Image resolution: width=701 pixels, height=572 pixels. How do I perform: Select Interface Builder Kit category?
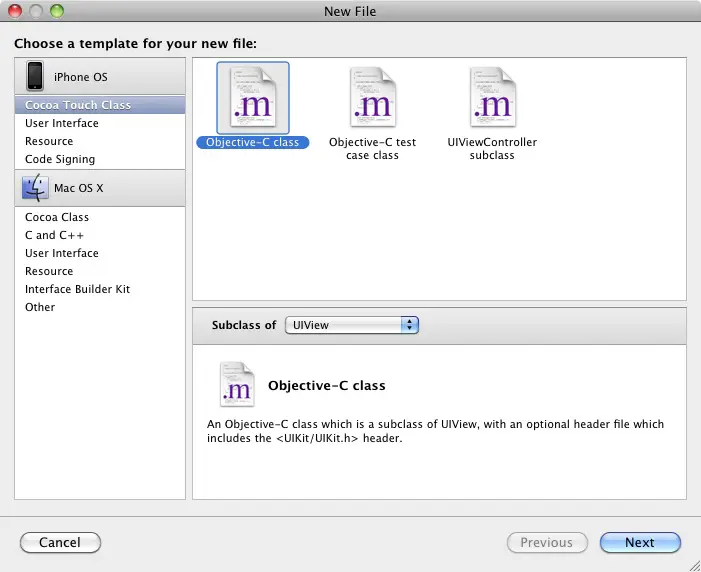pyautogui.click(x=100, y=289)
